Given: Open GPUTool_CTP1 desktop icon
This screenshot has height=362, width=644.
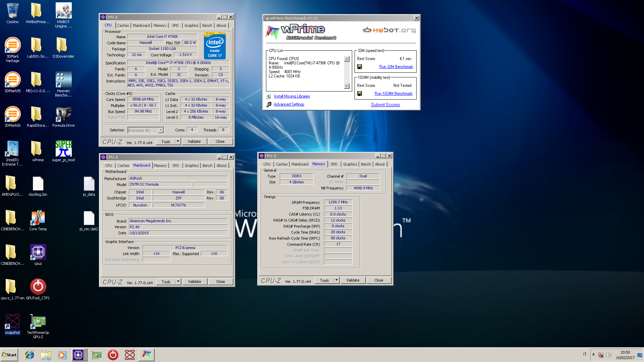Looking at the screenshot, I should 38,289.
